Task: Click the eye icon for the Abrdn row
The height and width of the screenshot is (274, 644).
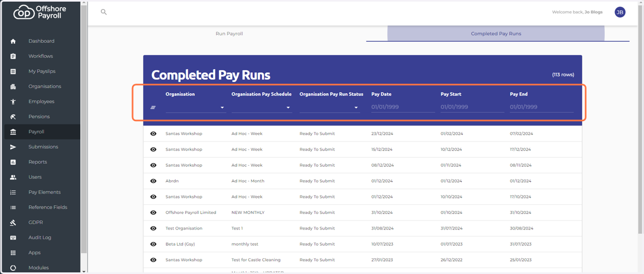Action: click(x=153, y=181)
